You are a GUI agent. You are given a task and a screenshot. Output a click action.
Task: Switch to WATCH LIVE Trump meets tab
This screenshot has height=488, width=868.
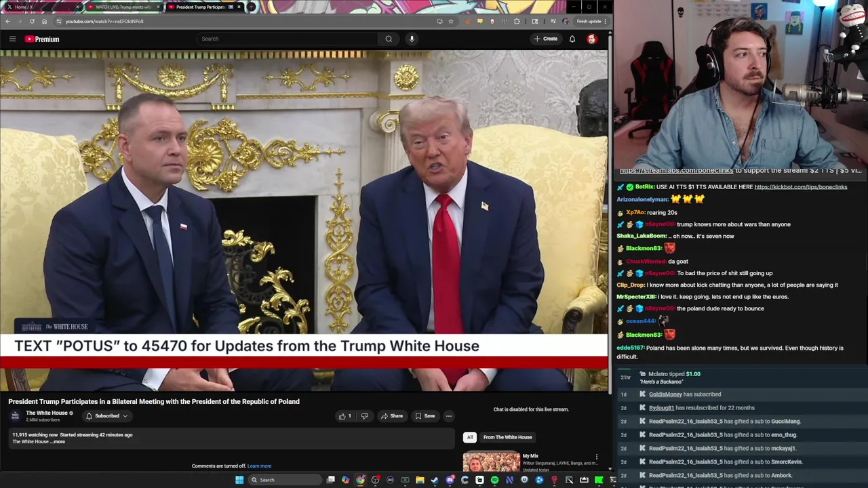coord(123,7)
